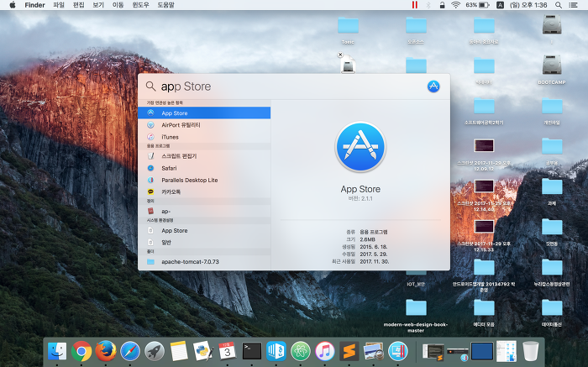This screenshot has height=367, width=588.
Task: Select the apache-tomcat-7.0.73 folder result
Action: (204, 262)
